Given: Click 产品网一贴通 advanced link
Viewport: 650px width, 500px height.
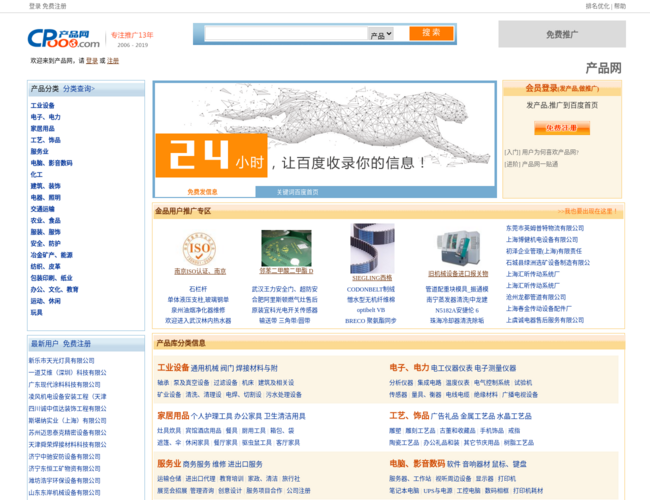Looking at the screenshot, I should [539, 164].
